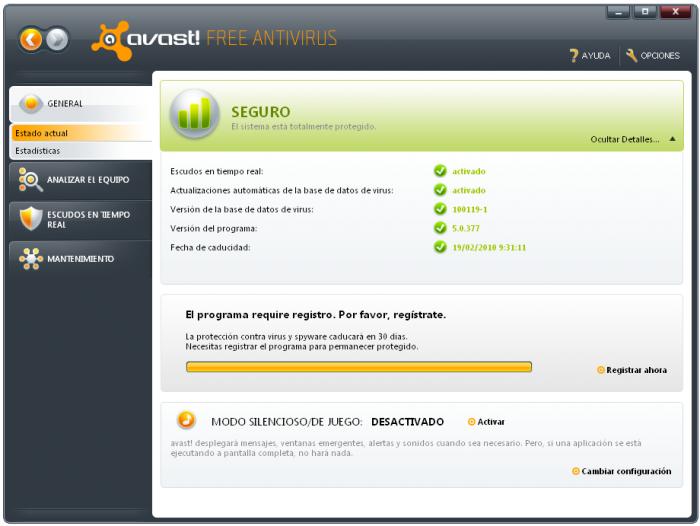700x526 pixels.
Task: Click the orange sphere General icon
Action: pos(31,104)
